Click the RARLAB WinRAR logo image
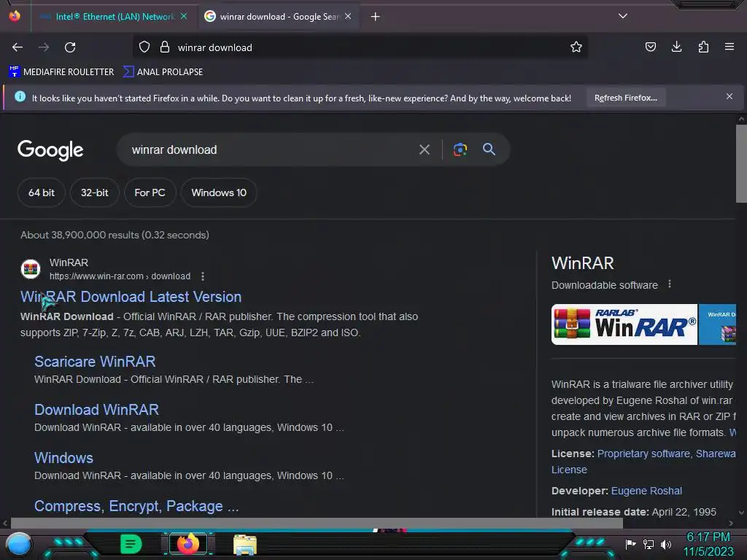 (624, 324)
